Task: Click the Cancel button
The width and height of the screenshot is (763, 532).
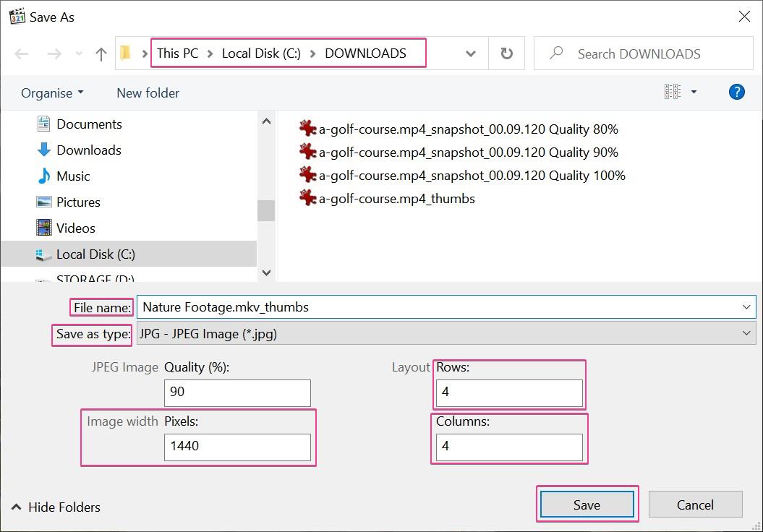Action: tap(695, 505)
